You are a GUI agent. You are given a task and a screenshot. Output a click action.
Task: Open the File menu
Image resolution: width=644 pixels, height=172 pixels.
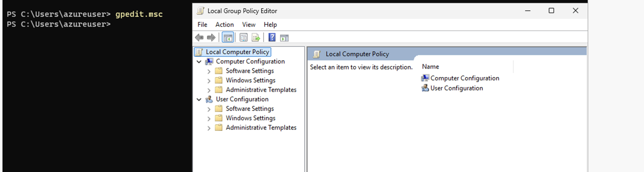tap(202, 24)
